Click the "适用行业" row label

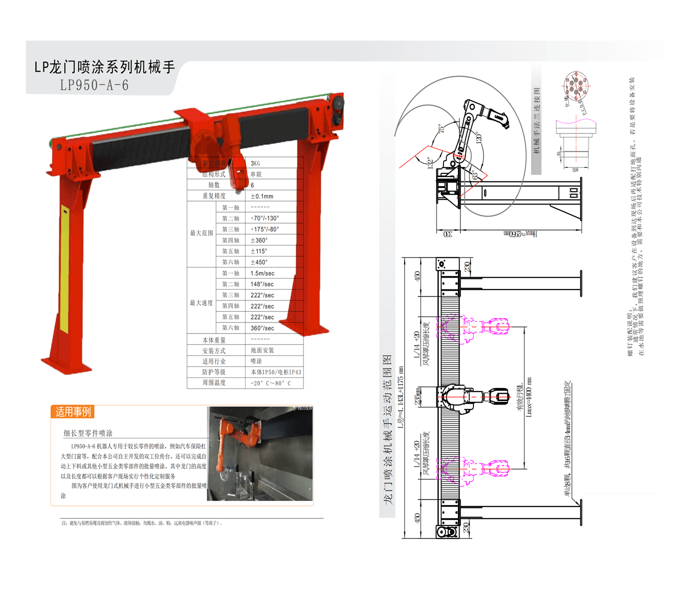tap(214, 361)
